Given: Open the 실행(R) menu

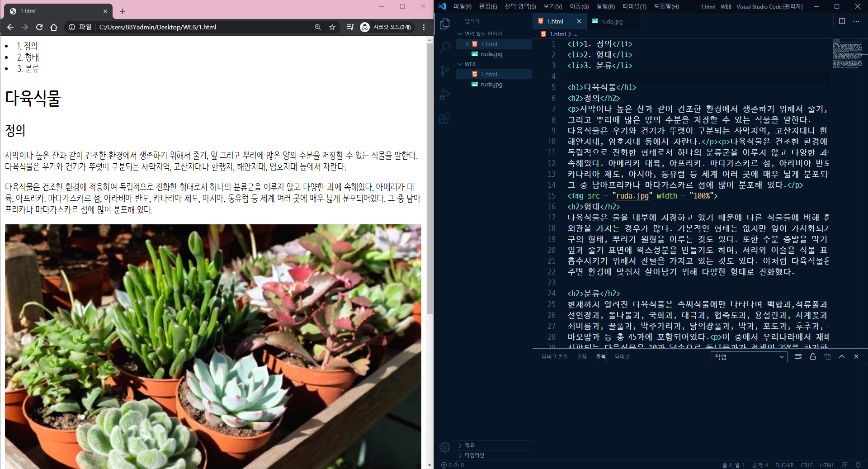Looking at the screenshot, I should tap(605, 6).
